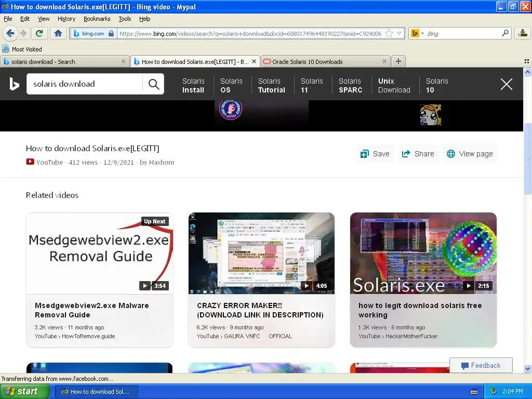
Task: Click the Save video plus icon
Action: click(364, 154)
